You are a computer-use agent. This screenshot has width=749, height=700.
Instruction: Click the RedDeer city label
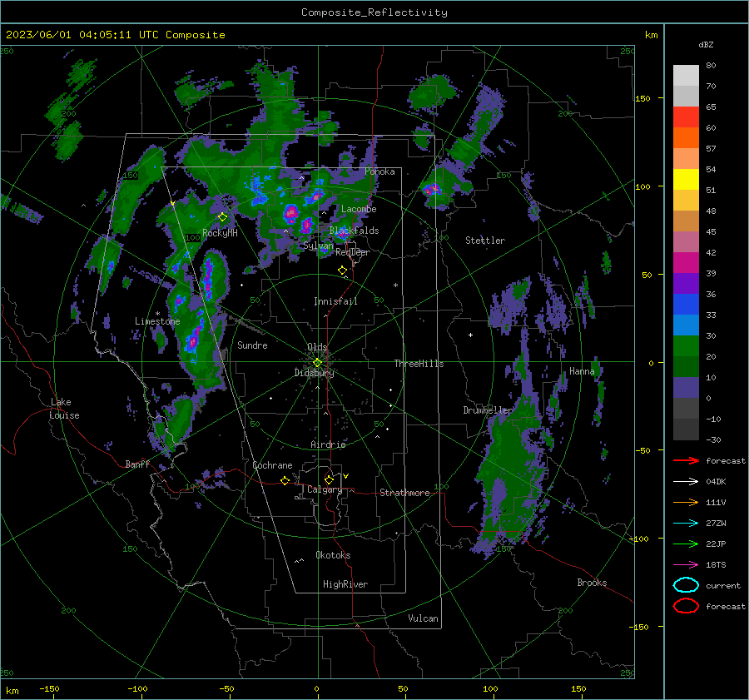(353, 252)
